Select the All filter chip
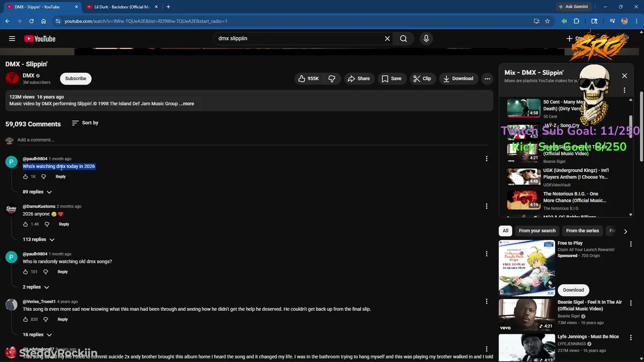Image resolution: width=644 pixels, height=362 pixels. [x=506, y=231]
